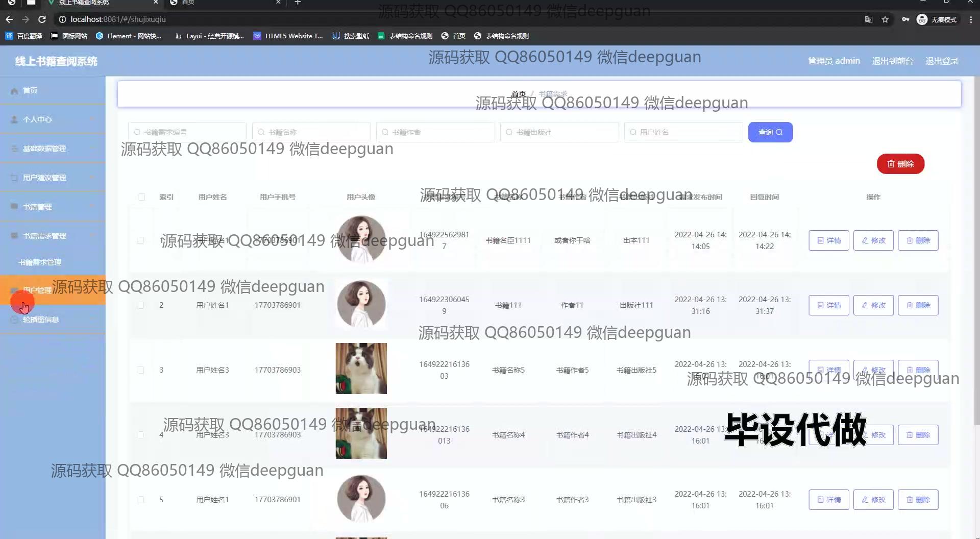
Task: Open the translate page icon in address bar
Action: coord(868,19)
